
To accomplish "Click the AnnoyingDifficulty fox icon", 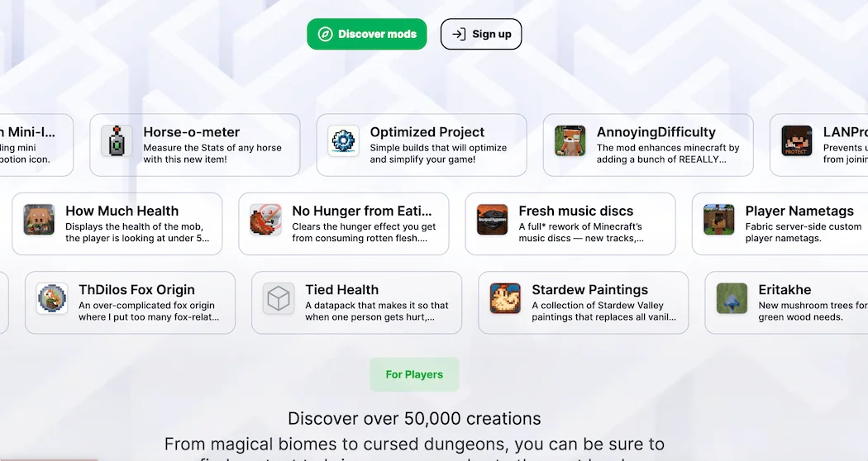I will [570, 140].
